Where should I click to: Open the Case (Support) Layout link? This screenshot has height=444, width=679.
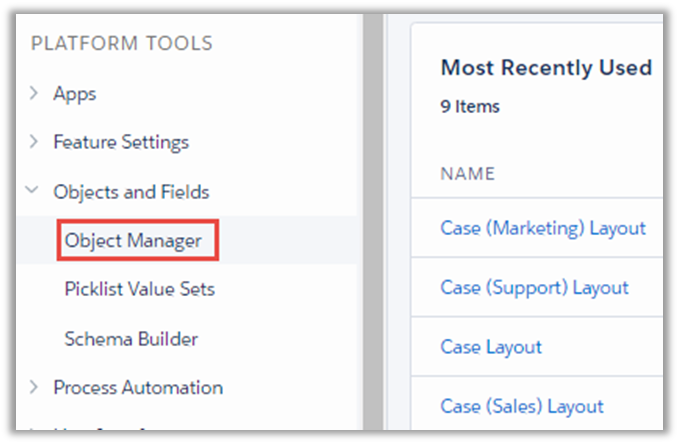coord(534,287)
